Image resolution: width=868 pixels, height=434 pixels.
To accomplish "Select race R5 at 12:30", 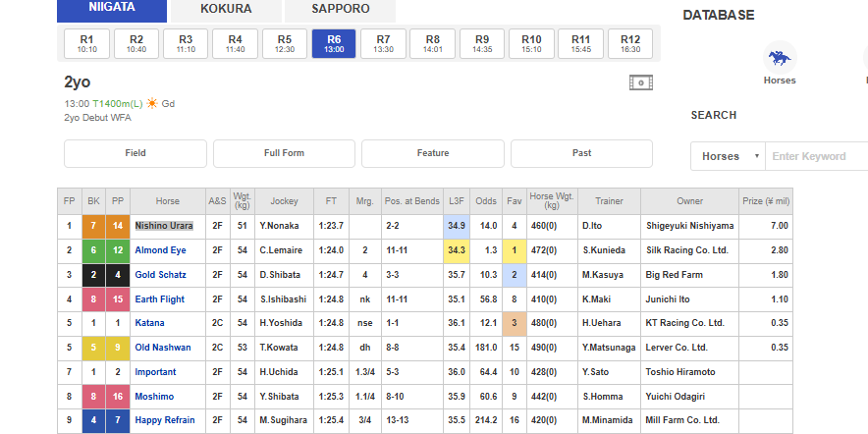I will pyautogui.click(x=285, y=44).
